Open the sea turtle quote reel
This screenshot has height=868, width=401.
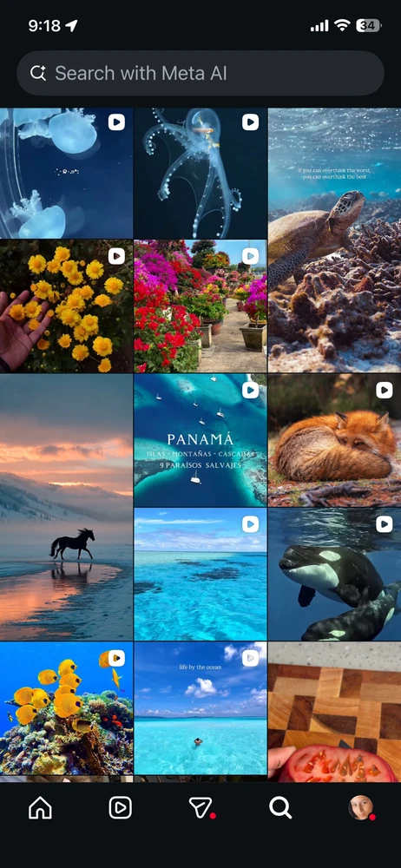(334, 240)
